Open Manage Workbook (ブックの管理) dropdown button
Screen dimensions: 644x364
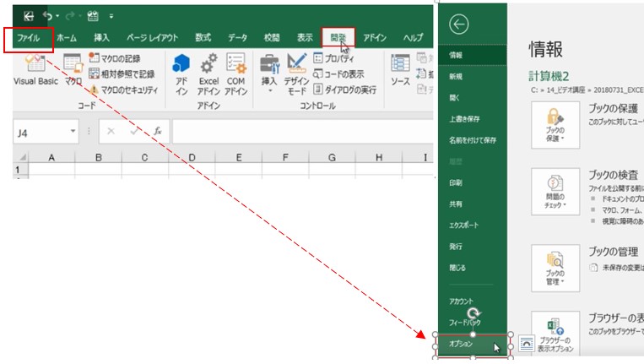pos(555,269)
